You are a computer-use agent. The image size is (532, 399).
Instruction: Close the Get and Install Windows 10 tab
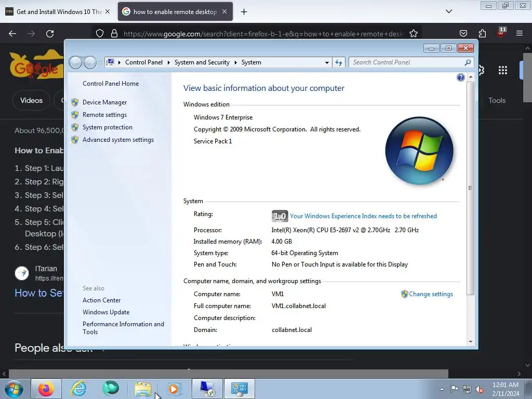click(x=108, y=11)
